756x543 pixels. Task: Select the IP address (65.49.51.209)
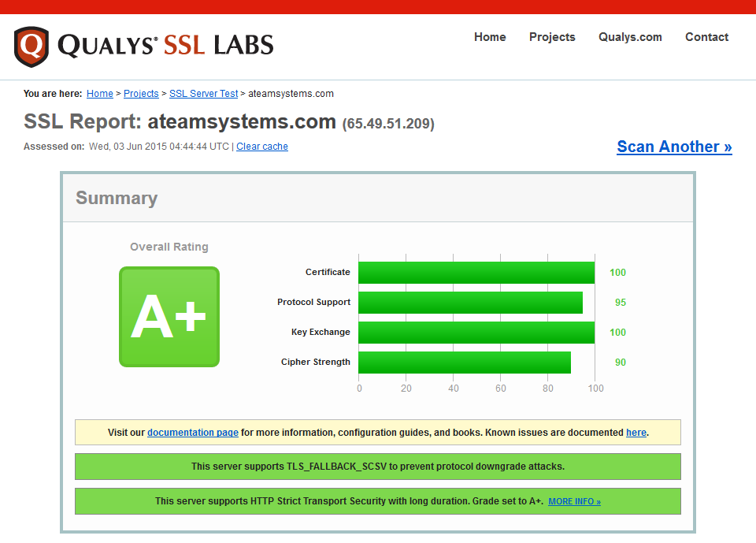point(388,124)
